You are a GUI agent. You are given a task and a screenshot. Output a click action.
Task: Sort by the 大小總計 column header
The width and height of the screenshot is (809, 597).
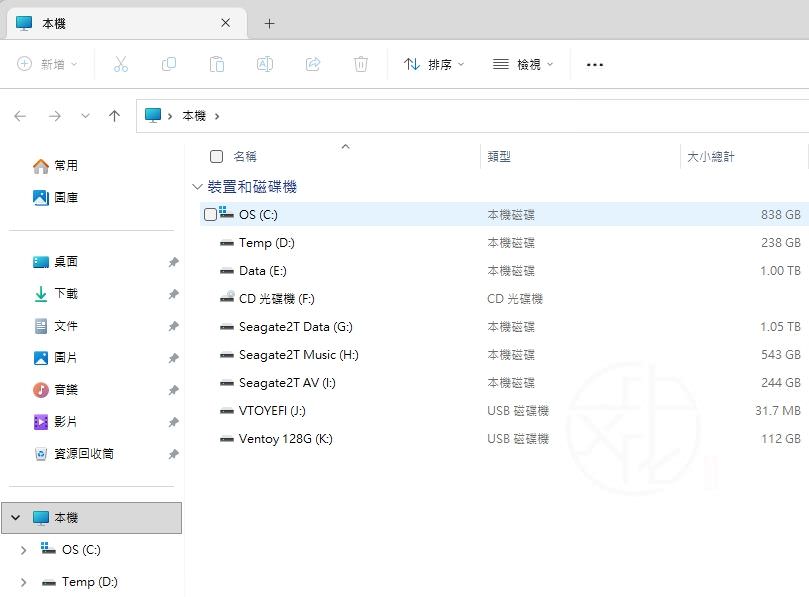pyautogui.click(x=711, y=157)
